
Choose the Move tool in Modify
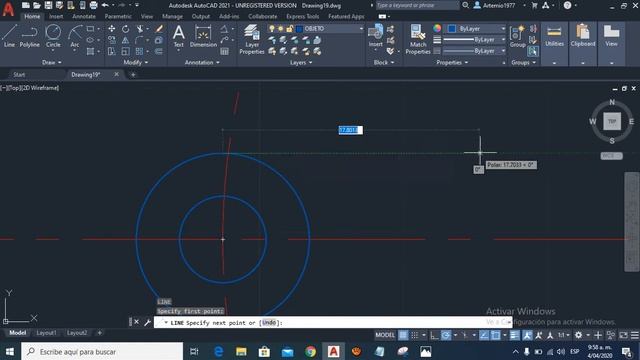[x=111, y=29]
